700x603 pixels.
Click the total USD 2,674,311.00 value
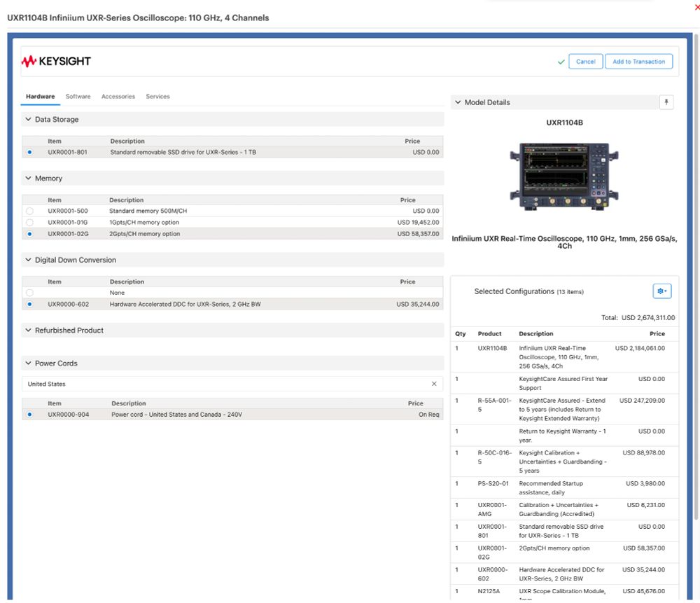pos(648,317)
